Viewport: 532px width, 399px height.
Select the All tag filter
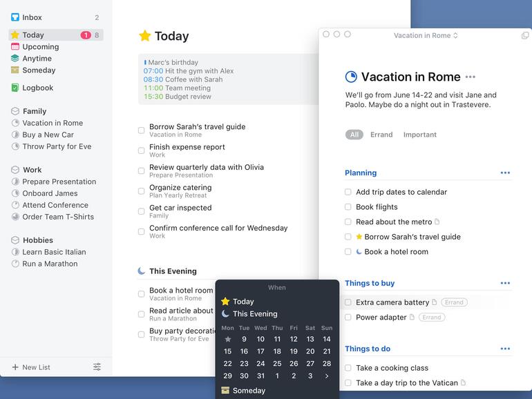[354, 135]
